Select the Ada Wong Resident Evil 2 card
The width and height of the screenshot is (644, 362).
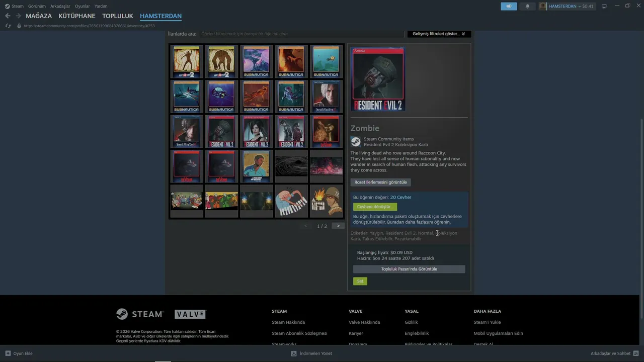pos(256,131)
